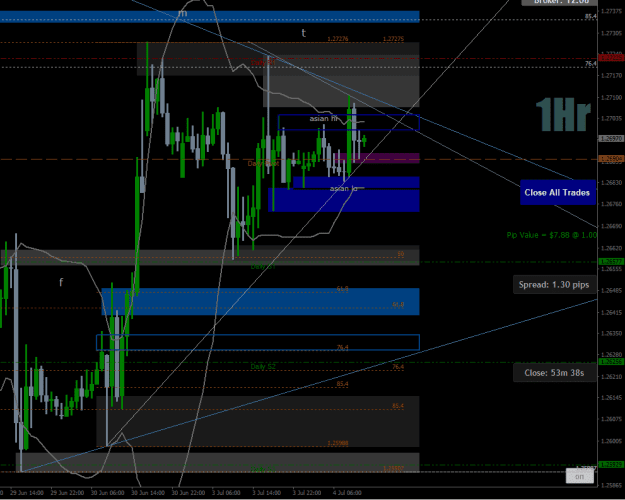Select the asian lo label on chart

click(343, 188)
